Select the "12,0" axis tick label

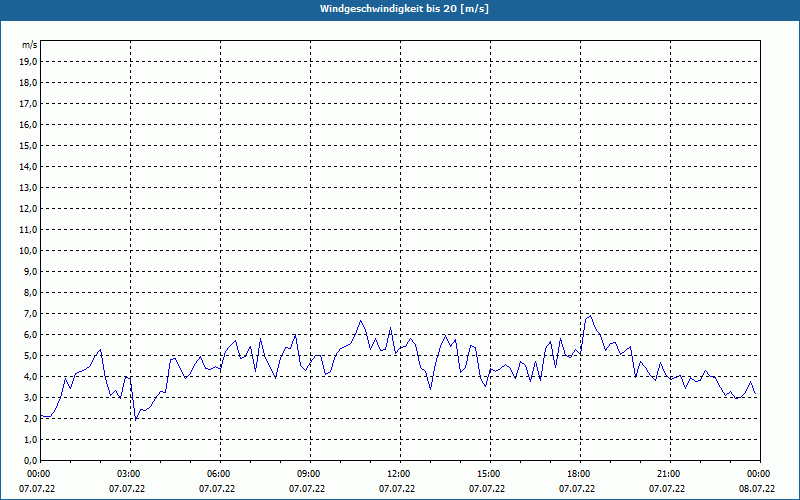point(29,209)
